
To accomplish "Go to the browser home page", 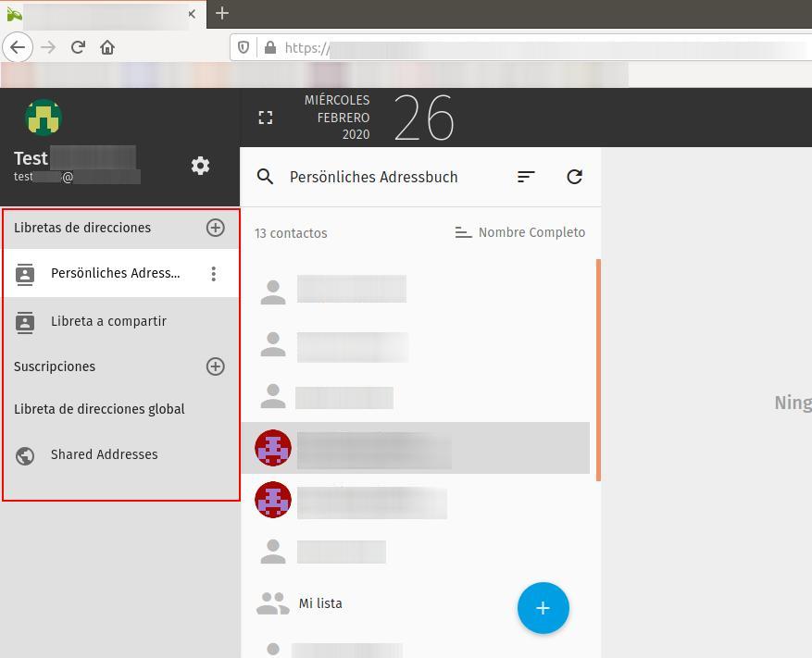I will pyautogui.click(x=107, y=47).
